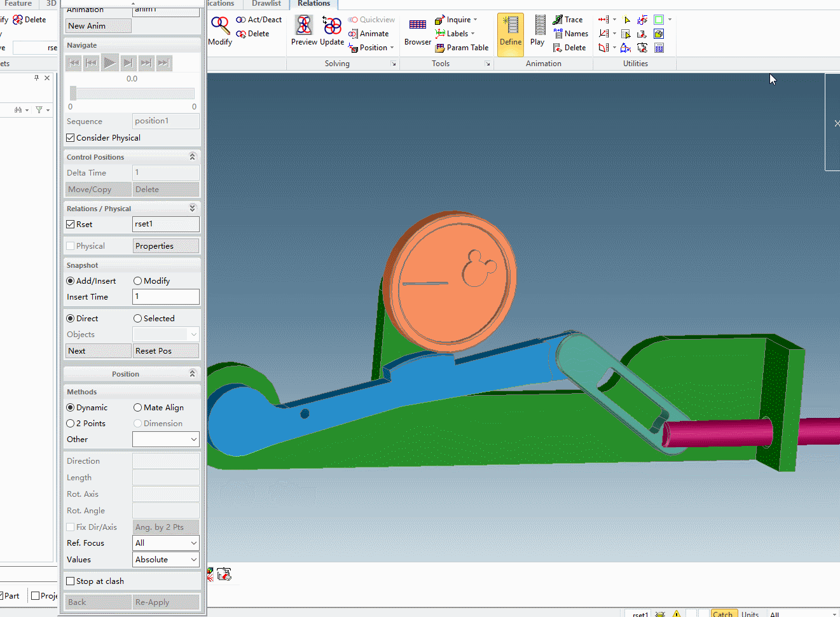Click the Insert Time input field
Screen dimensions: 840x617
166,296
